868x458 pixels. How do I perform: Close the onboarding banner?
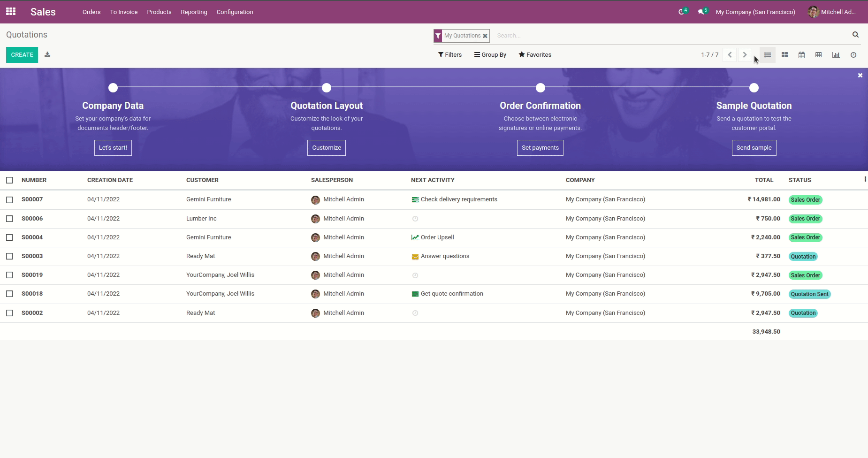coord(860,75)
